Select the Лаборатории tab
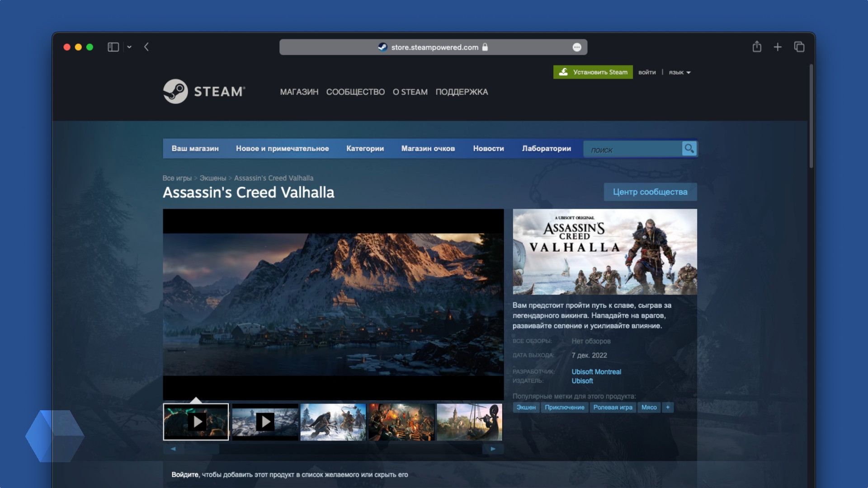Screen dimensions: 868x488 click(546, 149)
